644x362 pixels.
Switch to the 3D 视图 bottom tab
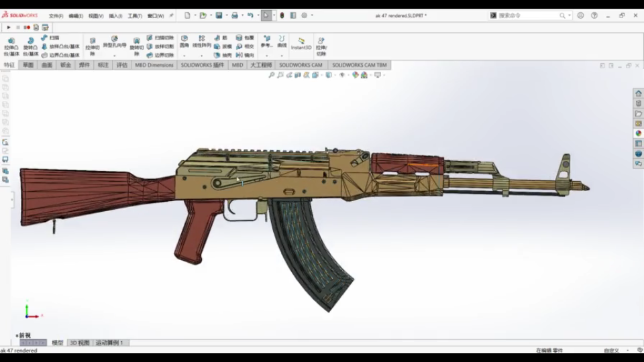pyautogui.click(x=79, y=343)
